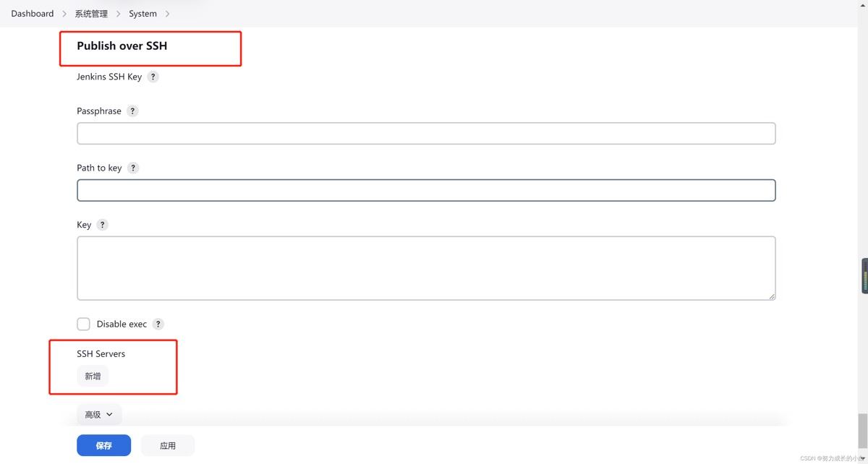Screen dimensions: 868x464
Task: Go to Dashboard breadcrumb
Action: [33, 14]
